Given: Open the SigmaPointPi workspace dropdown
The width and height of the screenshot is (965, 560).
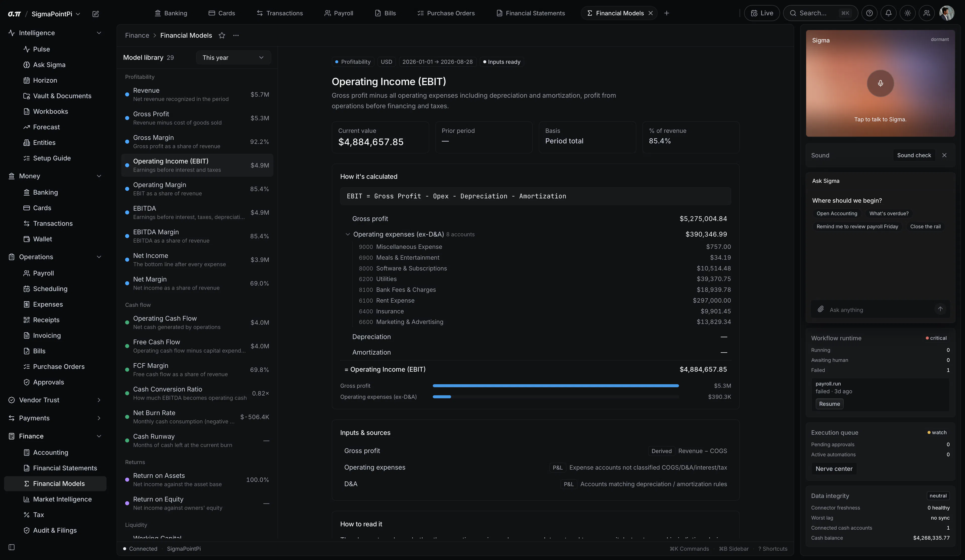Looking at the screenshot, I should [56, 14].
